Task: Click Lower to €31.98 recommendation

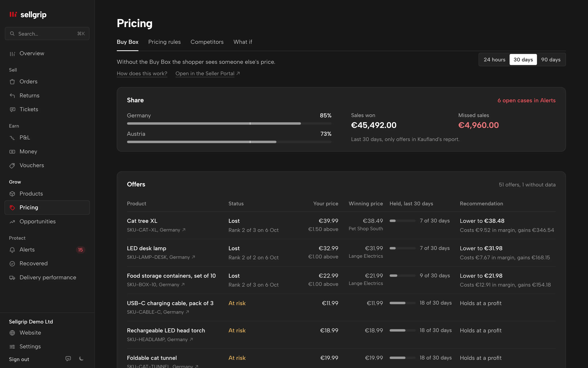Action: click(x=481, y=248)
